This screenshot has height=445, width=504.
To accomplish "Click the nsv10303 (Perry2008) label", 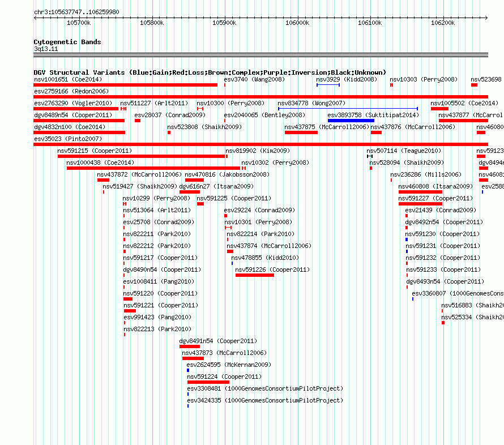I will 424,79.
